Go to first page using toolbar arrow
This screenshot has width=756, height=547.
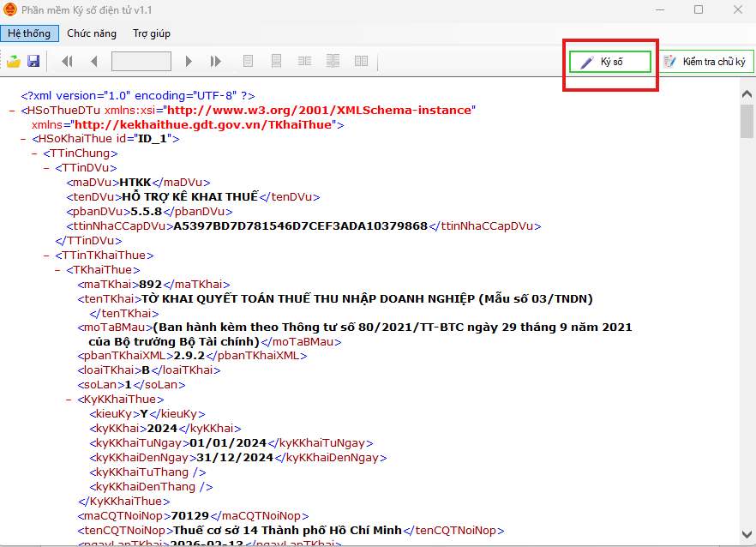(x=67, y=62)
